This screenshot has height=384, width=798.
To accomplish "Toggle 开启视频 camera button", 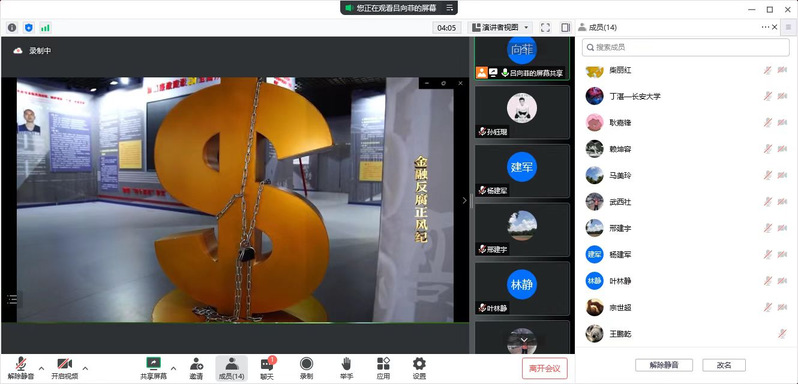I will pos(65,368).
